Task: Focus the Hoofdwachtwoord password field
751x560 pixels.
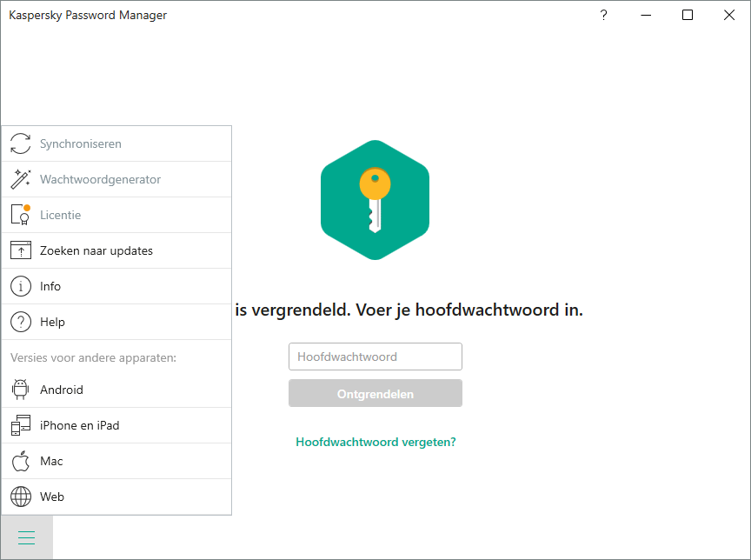Action: coord(375,357)
